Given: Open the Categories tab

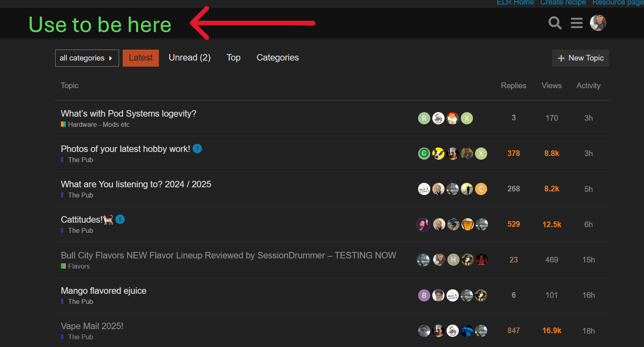Looking at the screenshot, I should (x=278, y=58).
